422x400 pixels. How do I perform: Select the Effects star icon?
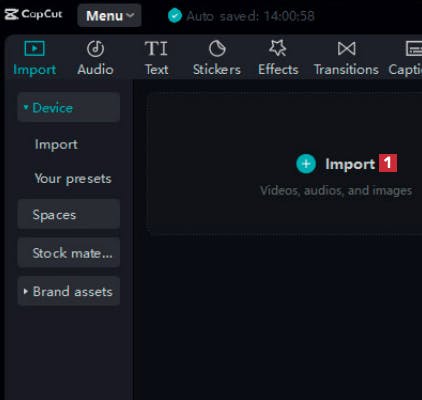(x=278, y=48)
